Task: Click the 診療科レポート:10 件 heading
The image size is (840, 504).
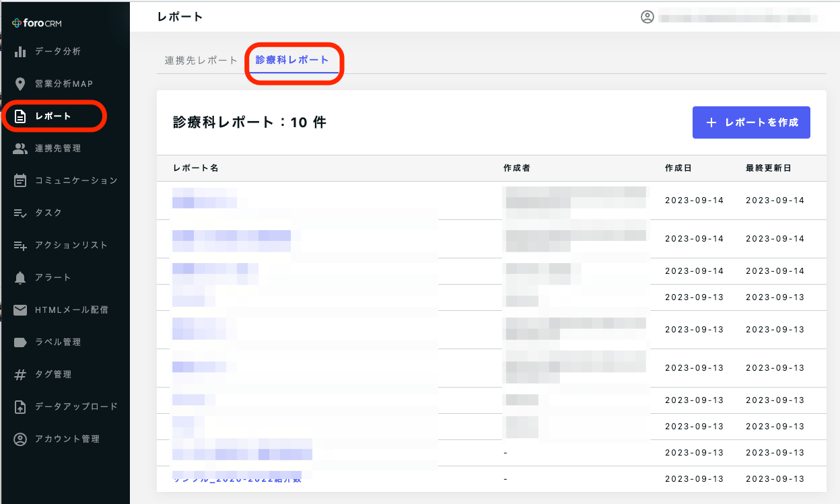Action: 250,122
